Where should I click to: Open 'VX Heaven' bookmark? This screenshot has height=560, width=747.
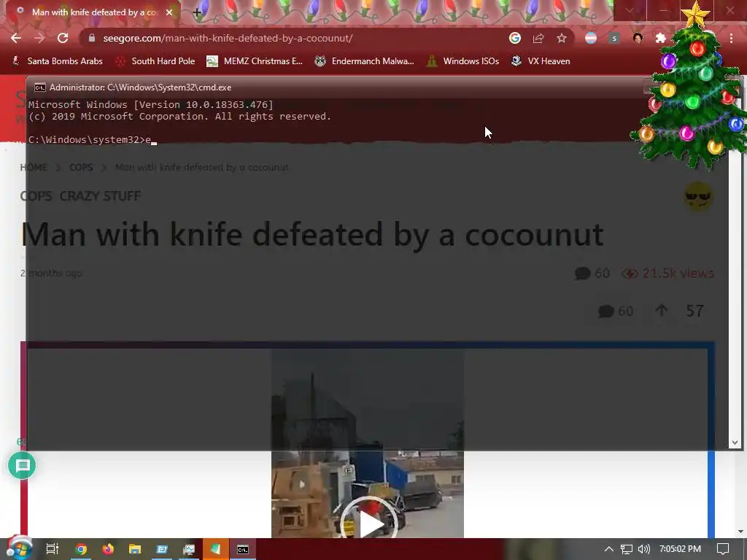pyautogui.click(x=541, y=61)
